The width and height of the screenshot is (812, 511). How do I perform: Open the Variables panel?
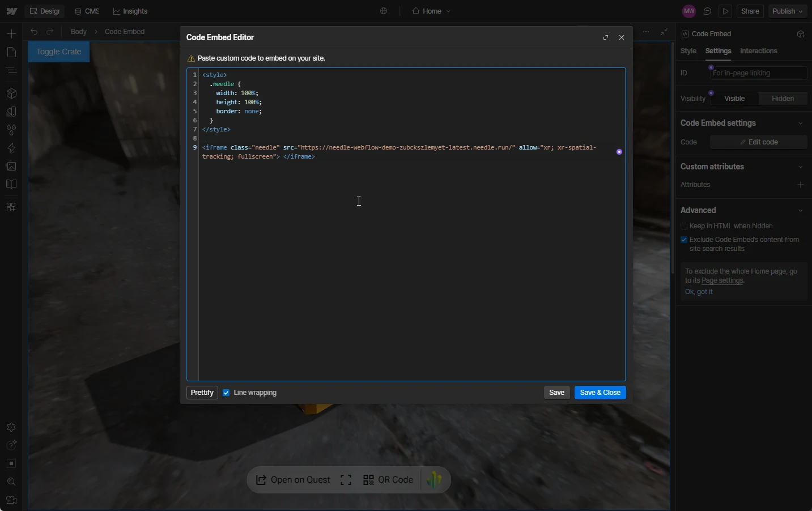click(11, 112)
